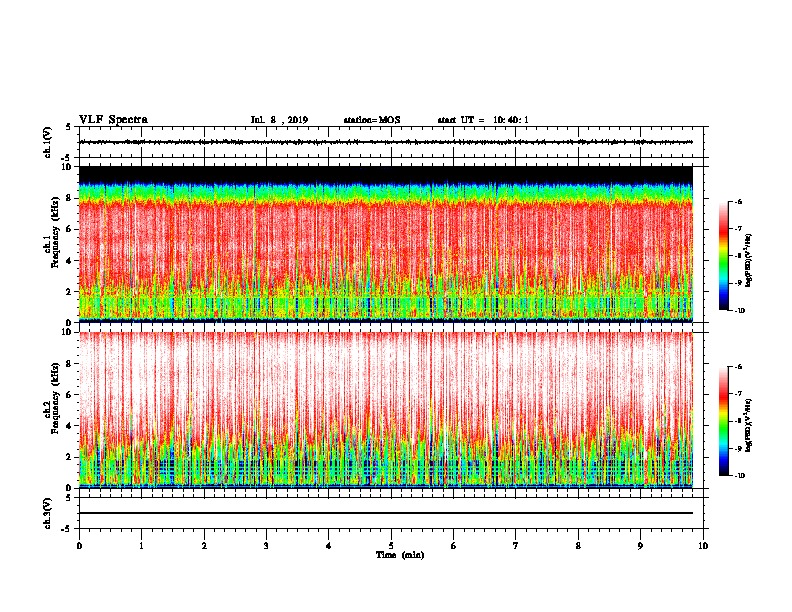This screenshot has width=792, height=612.
Task: Click the "10" tick on the time axis
Action: point(703,546)
